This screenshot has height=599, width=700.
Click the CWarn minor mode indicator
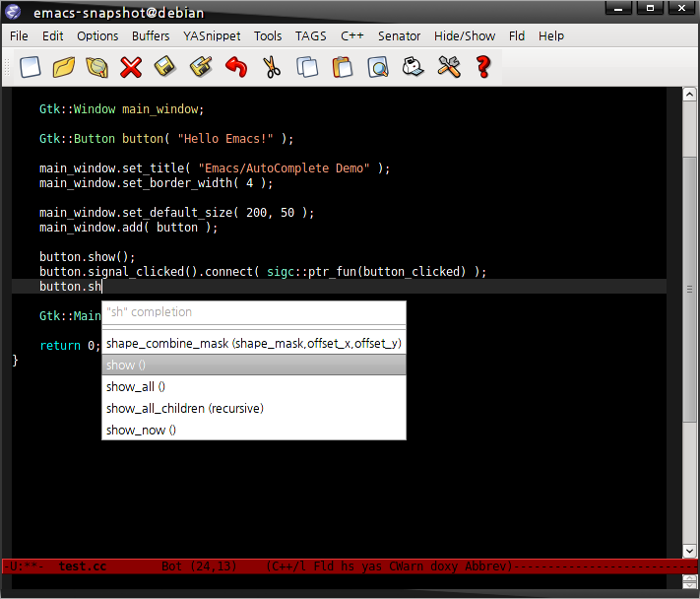point(406,566)
